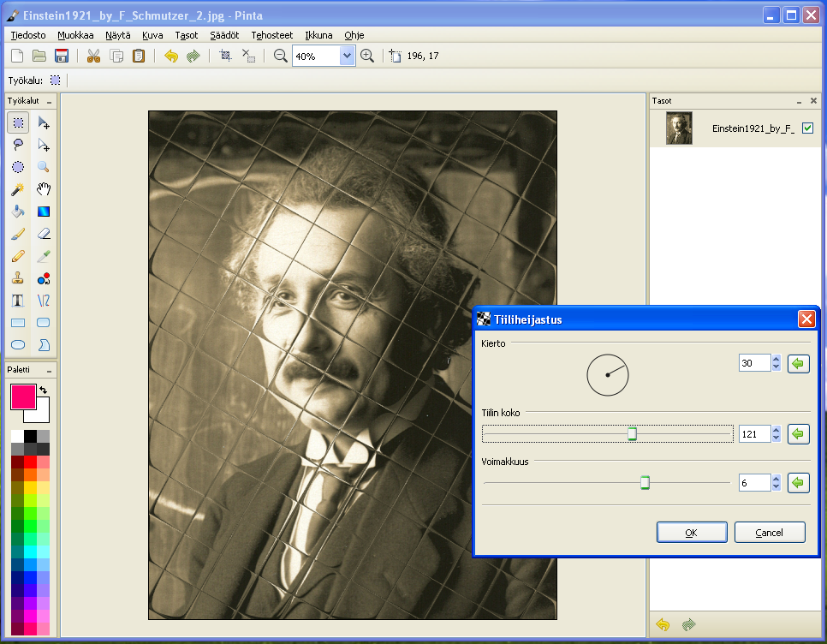Adjust the Tiilin koko spinner arrows
827x644 pixels.
pos(776,434)
